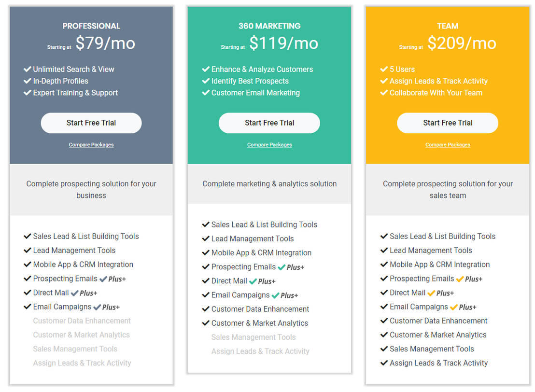Click Start Free Trial under Professional plan

91,123
